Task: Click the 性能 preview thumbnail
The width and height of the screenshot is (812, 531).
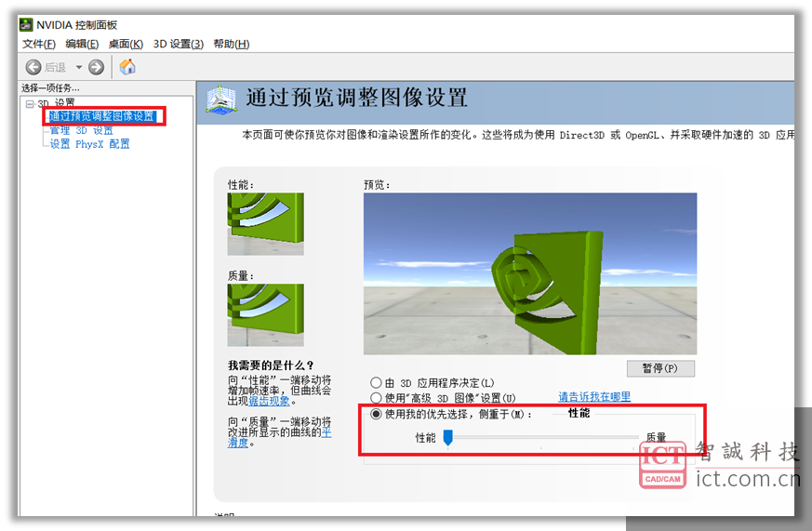Action: (266, 224)
